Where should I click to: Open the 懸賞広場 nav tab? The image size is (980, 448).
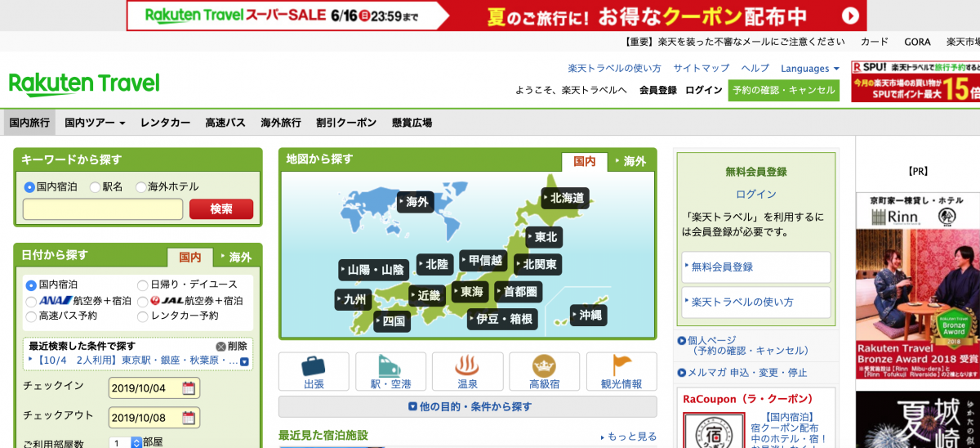tap(412, 123)
